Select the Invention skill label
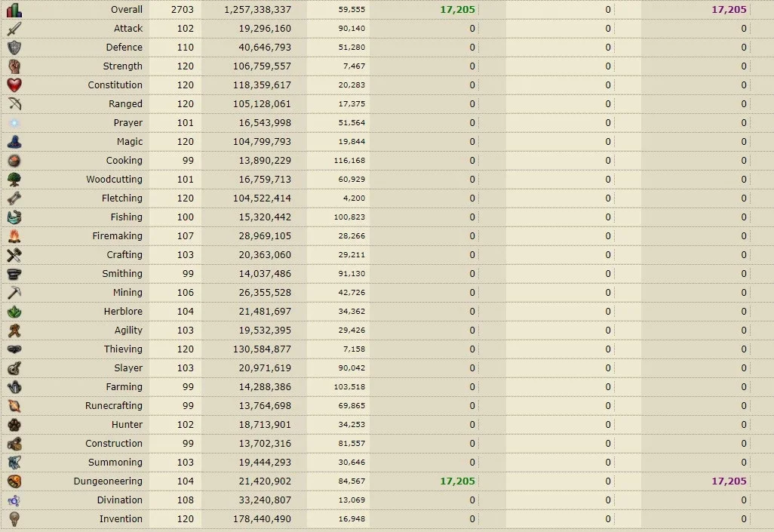The height and width of the screenshot is (532, 774). pyautogui.click(x=121, y=518)
